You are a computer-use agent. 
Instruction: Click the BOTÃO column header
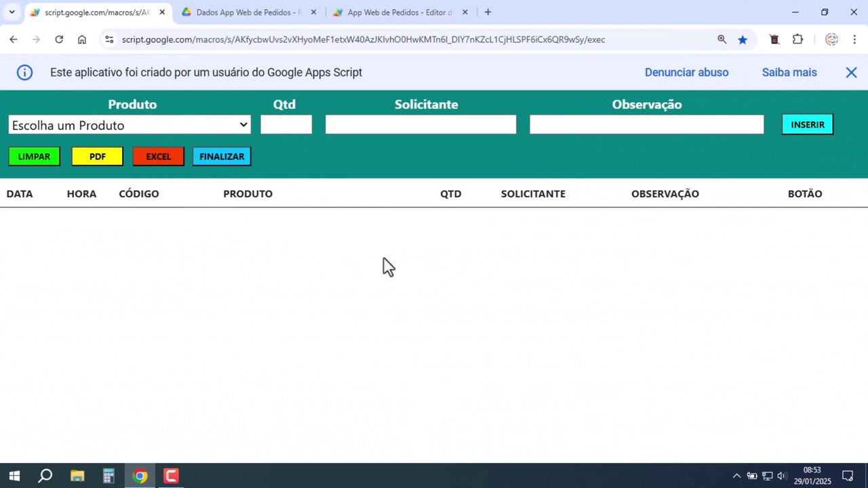(805, 194)
